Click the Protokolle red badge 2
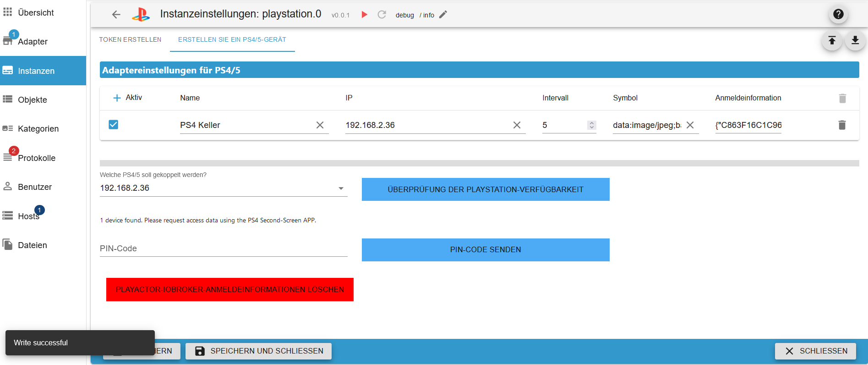868x365 pixels. pos(14,151)
